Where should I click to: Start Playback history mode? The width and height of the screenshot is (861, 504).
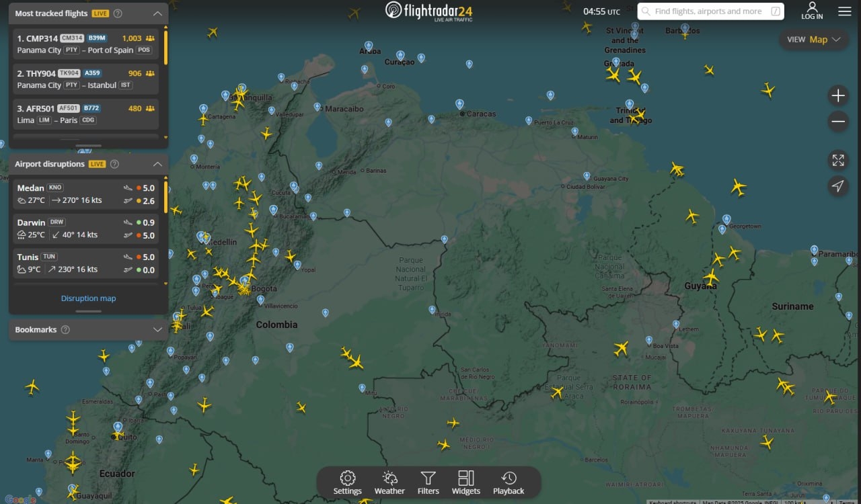509,482
